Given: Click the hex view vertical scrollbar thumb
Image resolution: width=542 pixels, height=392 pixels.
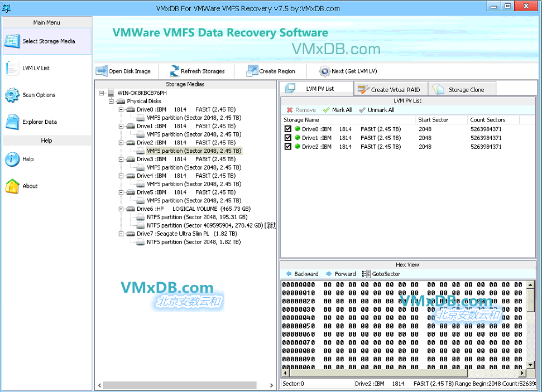Looking at the screenshot, I should pos(531,300).
